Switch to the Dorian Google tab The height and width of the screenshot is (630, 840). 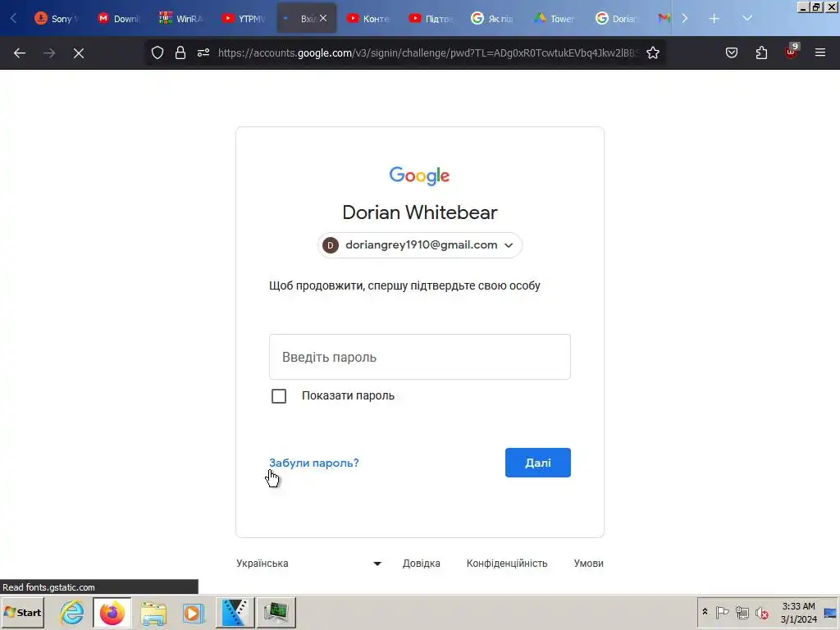coord(617,19)
